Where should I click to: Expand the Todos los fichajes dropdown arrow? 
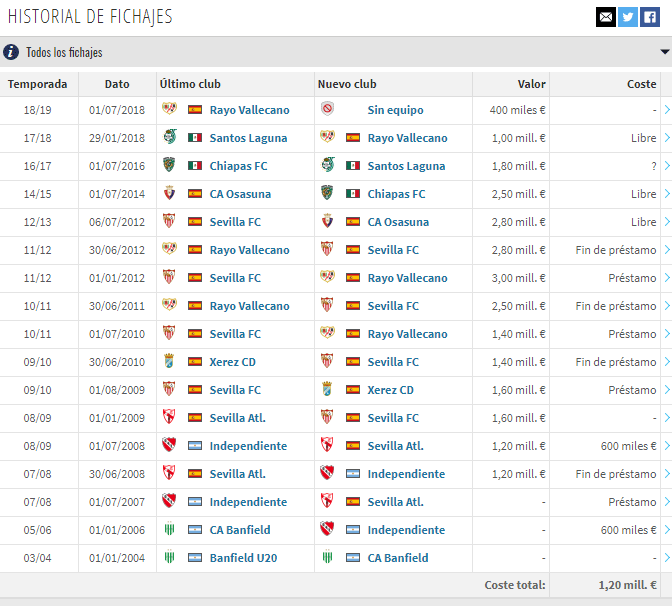pyautogui.click(x=665, y=52)
